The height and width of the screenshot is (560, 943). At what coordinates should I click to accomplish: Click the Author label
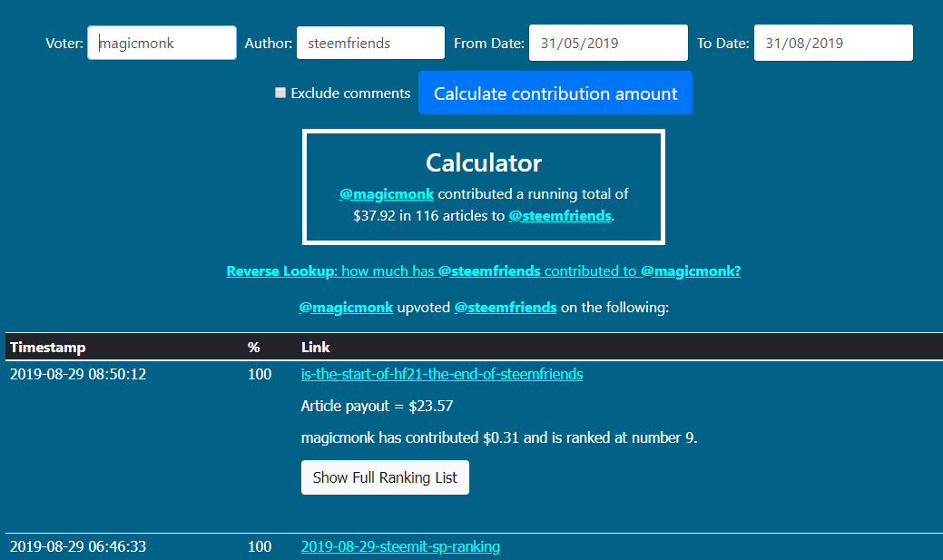[x=269, y=44]
